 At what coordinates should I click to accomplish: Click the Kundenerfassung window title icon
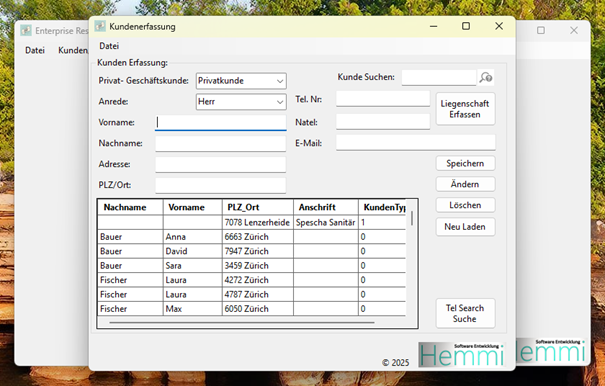click(100, 26)
